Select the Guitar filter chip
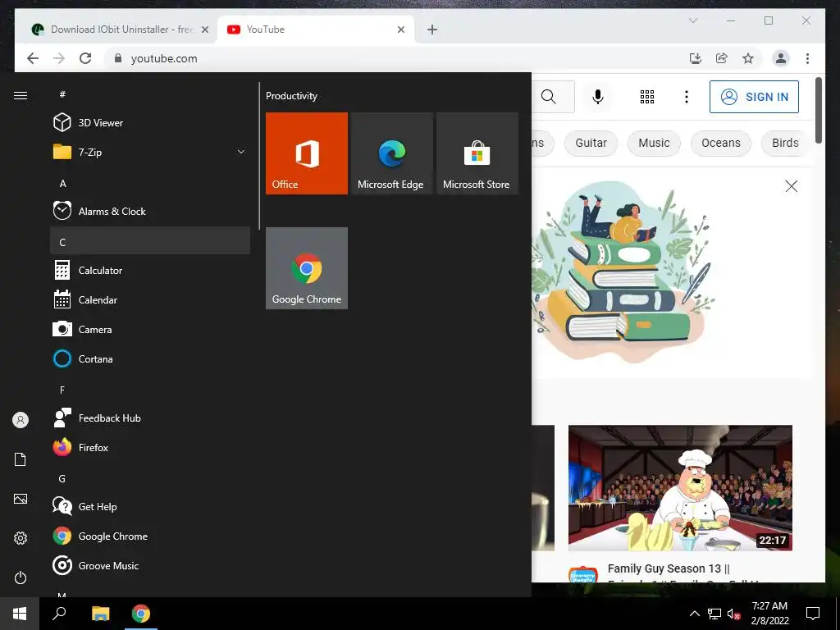The image size is (840, 630). pyautogui.click(x=591, y=143)
